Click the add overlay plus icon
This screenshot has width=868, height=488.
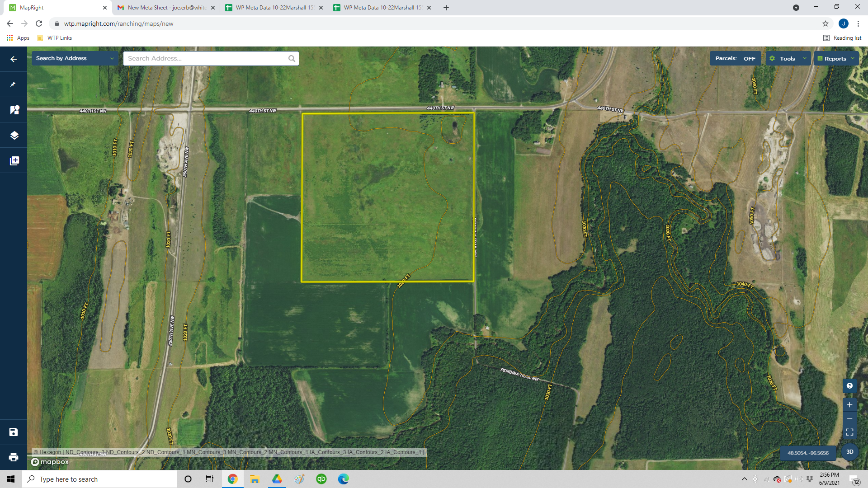[14, 160]
